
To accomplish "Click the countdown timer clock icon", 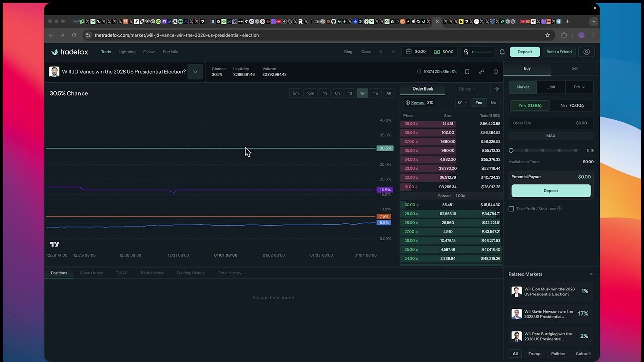I will [x=419, y=72].
